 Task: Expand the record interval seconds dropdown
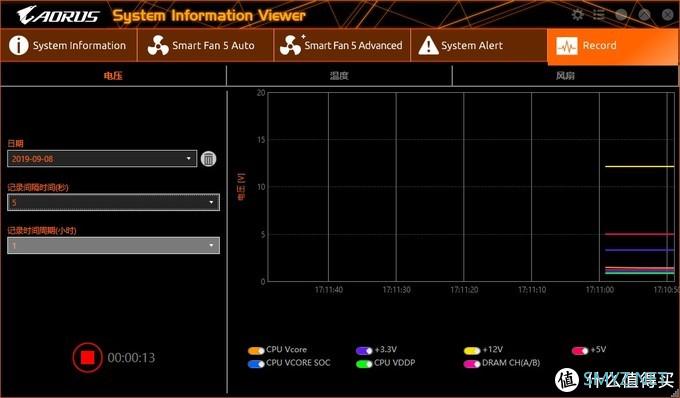tap(114, 202)
